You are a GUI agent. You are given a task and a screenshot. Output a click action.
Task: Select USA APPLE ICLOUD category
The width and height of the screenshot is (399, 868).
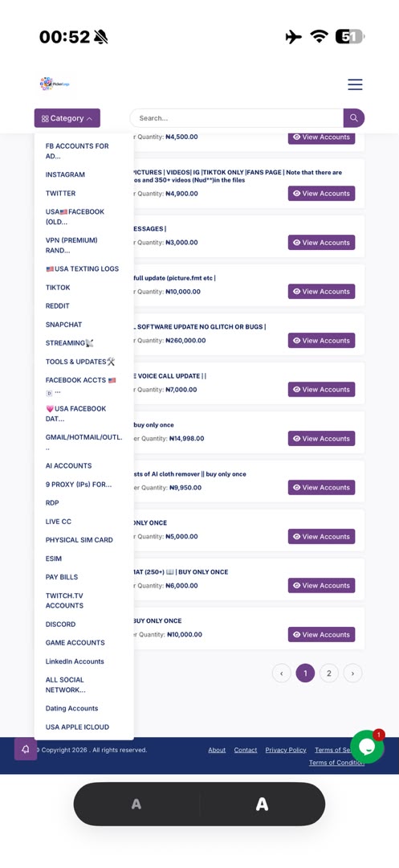(77, 727)
